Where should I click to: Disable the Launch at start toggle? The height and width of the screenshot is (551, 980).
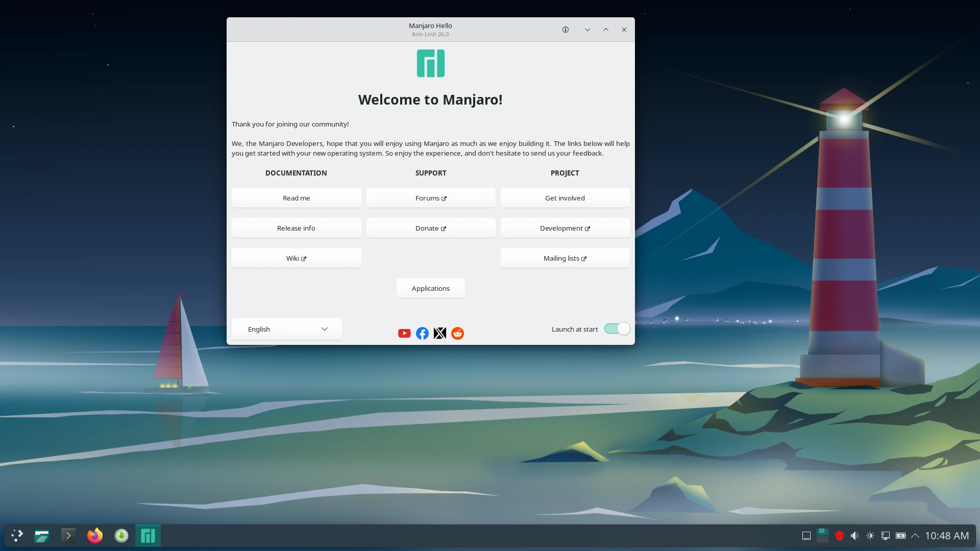[617, 329]
